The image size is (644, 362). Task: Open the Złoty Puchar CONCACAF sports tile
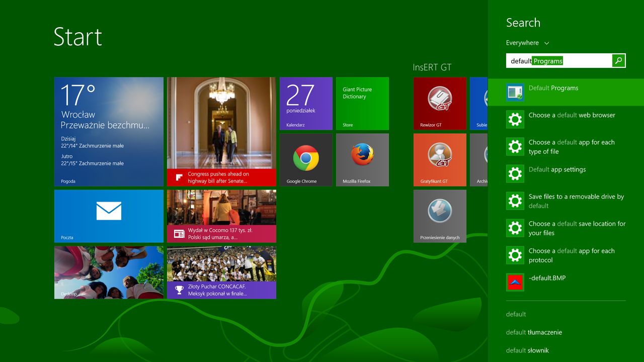[221, 272]
